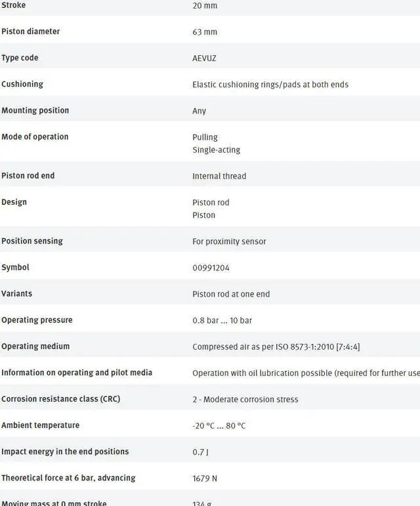The width and height of the screenshot is (420, 506).
Task: Select the Single-acting value
Action: [217, 150]
